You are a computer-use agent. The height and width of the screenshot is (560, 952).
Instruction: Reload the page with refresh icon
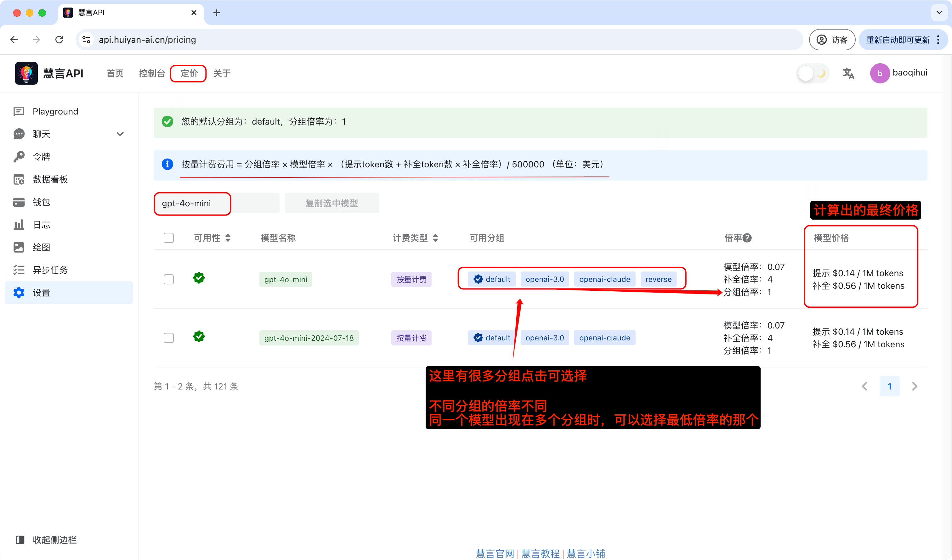click(x=59, y=40)
